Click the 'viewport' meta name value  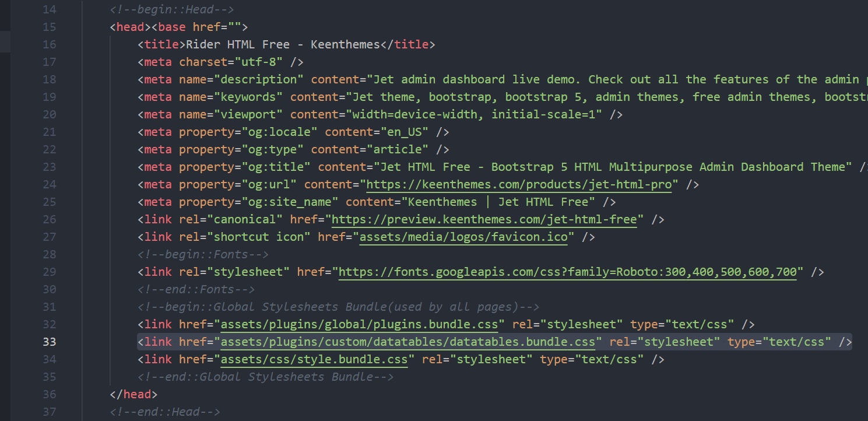pos(251,114)
